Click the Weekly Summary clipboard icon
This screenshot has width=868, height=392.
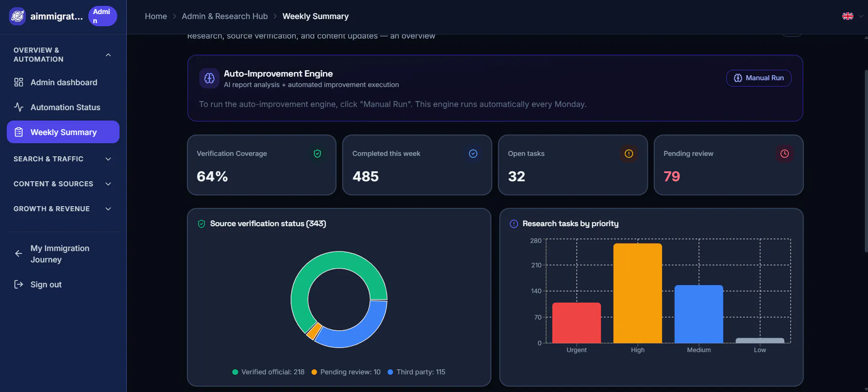click(x=19, y=132)
